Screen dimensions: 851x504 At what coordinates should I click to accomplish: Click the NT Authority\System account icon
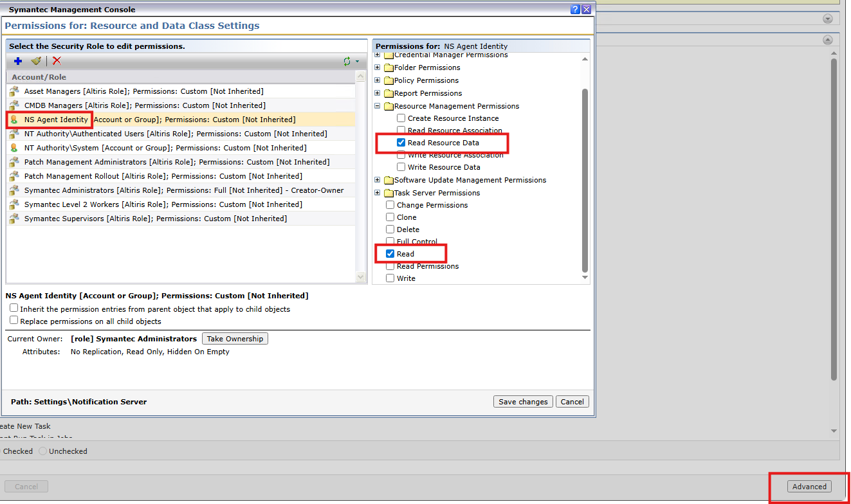click(x=14, y=148)
